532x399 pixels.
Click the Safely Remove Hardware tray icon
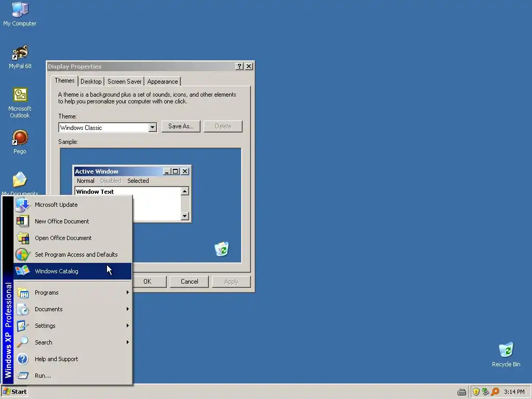(486, 392)
